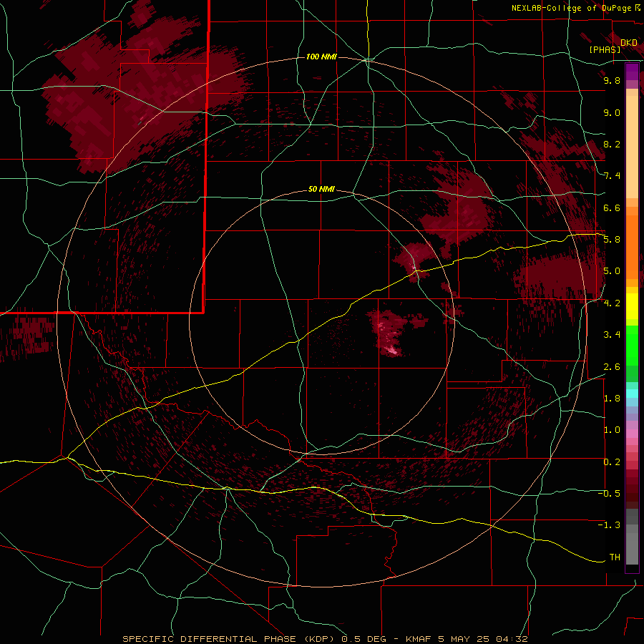Viewport: 644px width, 644px height.
Task: Click the Specific Differential Phase caption at bottom
Action: tap(325, 639)
